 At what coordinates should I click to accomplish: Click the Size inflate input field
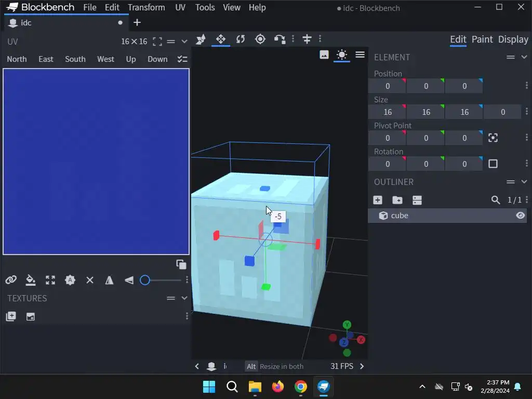tap(502, 112)
